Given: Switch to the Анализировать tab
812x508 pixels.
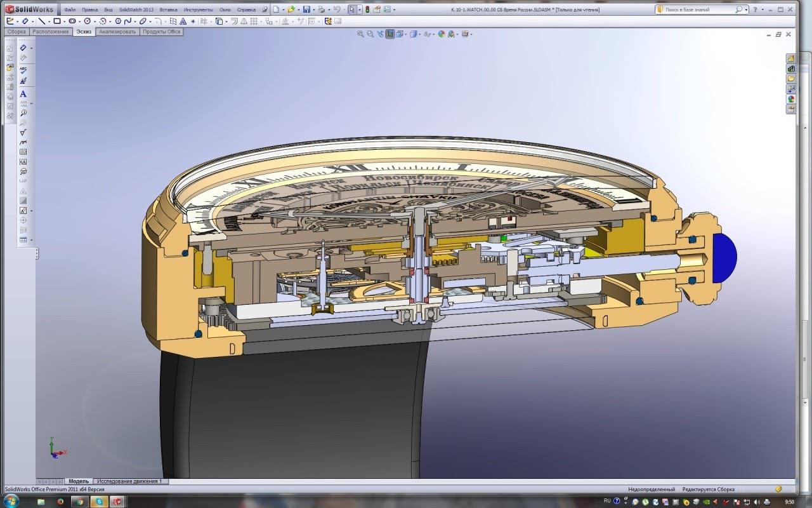Looking at the screenshot, I should tap(117, 32).
